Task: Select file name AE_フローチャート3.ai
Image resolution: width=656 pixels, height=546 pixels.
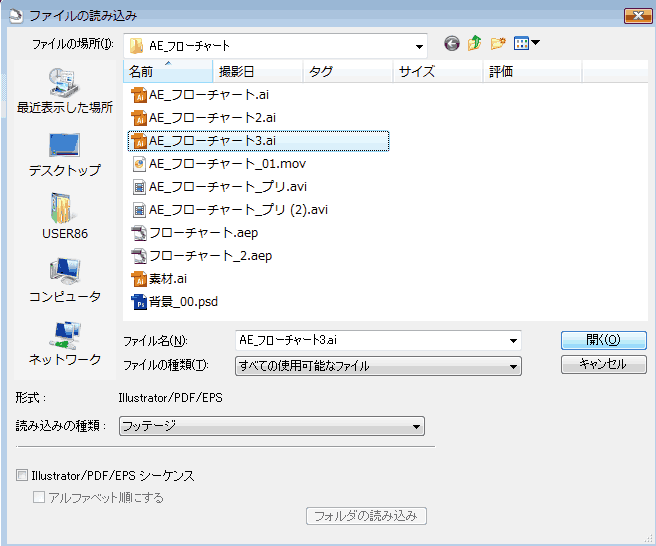Action: click(x=212, y=141)
